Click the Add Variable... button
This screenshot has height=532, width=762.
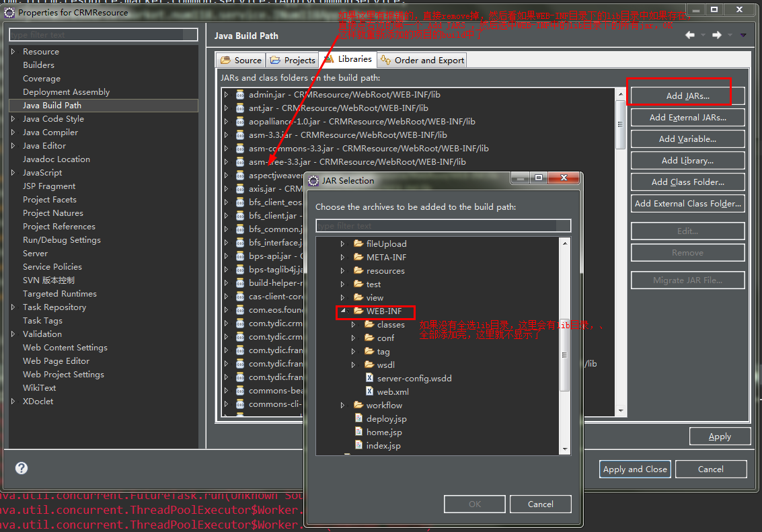tap(687, 139)
